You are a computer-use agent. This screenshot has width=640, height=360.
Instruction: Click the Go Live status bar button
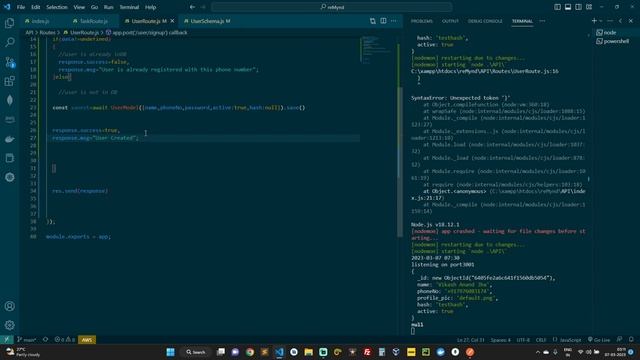[599, 340]
